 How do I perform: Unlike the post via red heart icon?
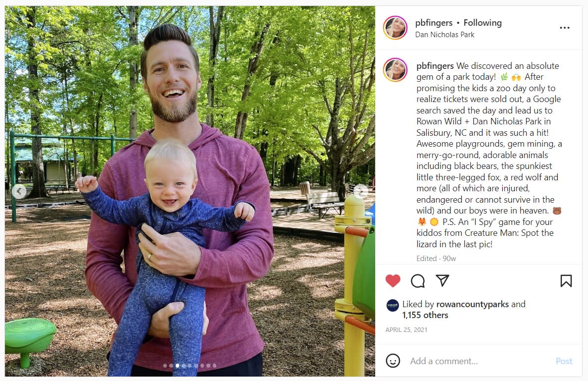[x=392, y=281]
